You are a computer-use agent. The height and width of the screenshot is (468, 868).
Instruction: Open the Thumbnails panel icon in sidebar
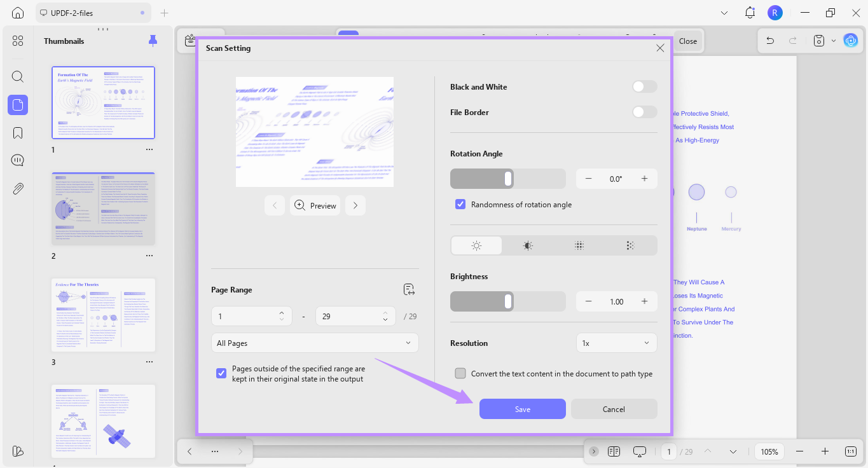17,104
